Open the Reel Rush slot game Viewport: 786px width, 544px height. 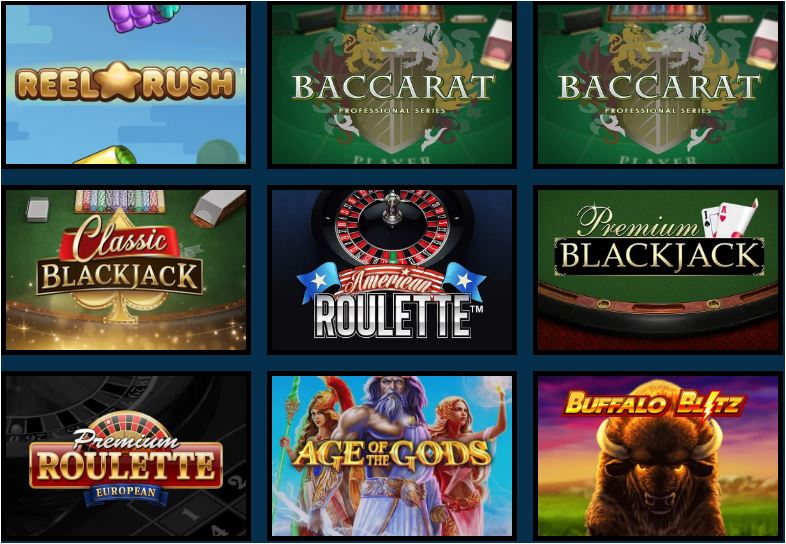pos(126,84)
